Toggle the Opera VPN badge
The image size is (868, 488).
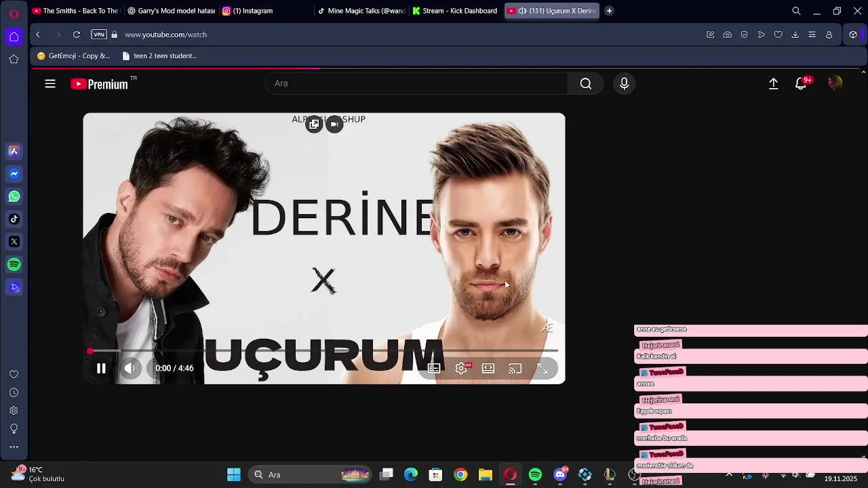pos(99,35)
